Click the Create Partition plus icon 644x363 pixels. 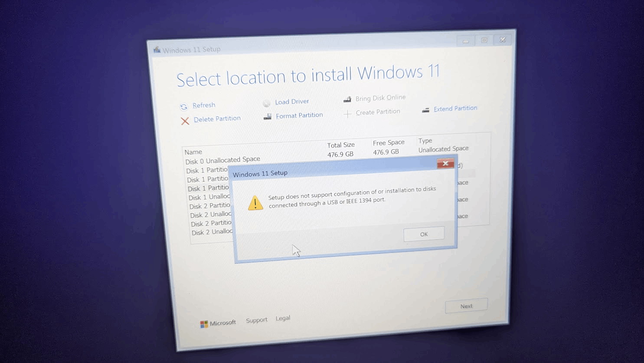(x=347, y=114)
